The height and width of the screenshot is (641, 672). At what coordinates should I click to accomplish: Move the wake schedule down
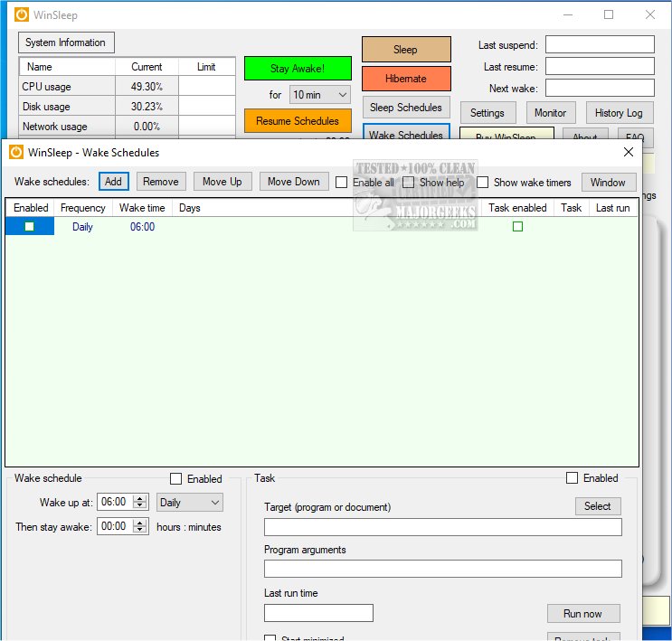(294, 182)
